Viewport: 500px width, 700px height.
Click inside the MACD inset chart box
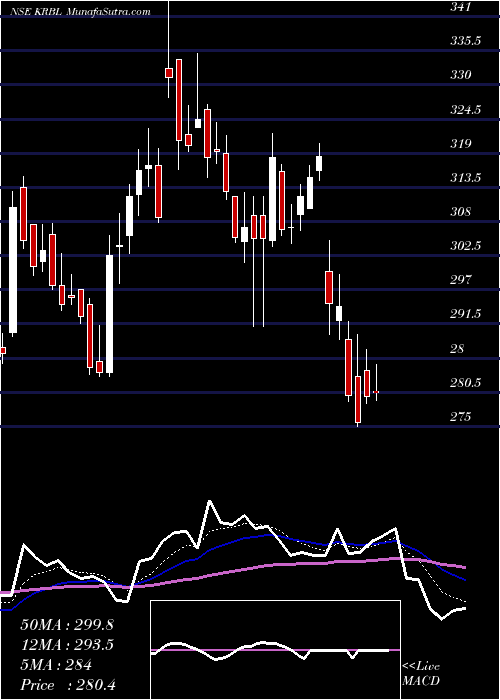click(275, 650)
